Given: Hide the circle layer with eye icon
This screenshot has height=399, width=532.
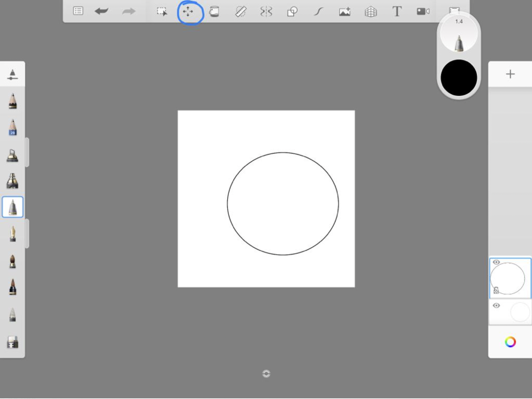Looking at the screenshot, I should [x=496, y=262].
